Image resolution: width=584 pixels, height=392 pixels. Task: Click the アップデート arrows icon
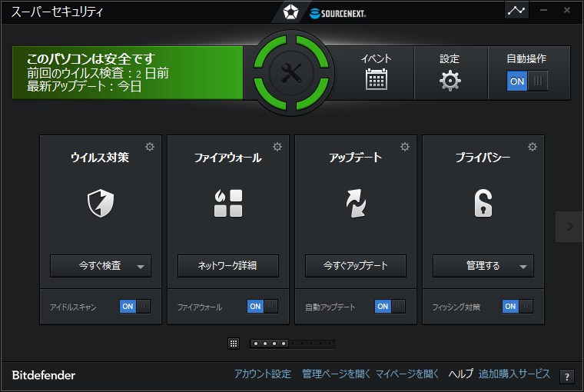(x=356, y=203)
